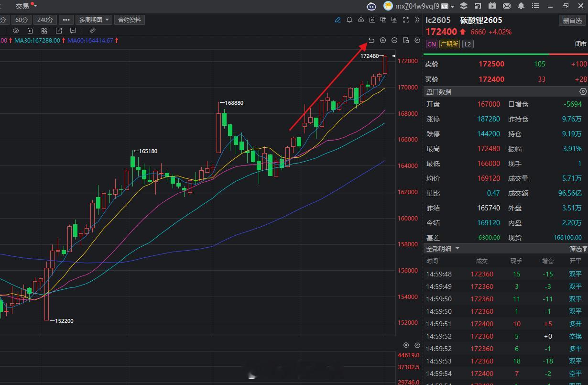Collapse right panel with double chevron

(x=417, y=20)
